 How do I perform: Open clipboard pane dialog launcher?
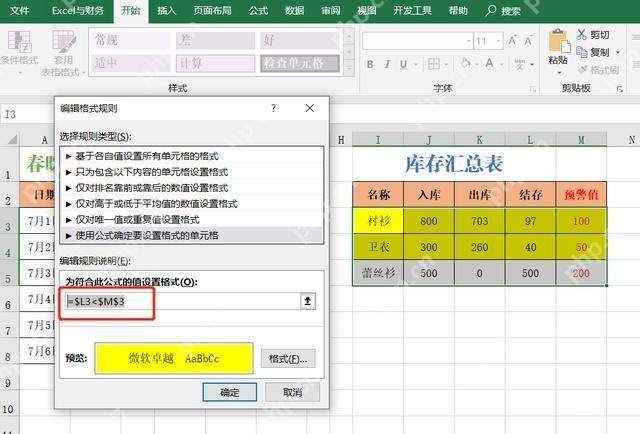[x=620, y=89]
